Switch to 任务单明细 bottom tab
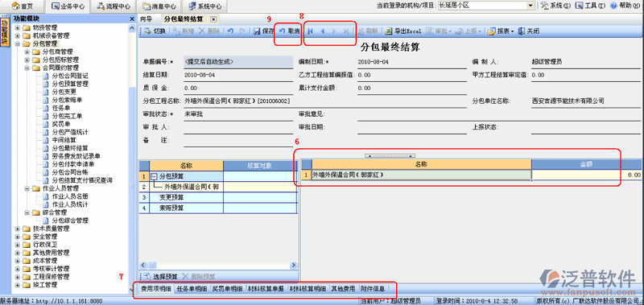 click(192, 289)
